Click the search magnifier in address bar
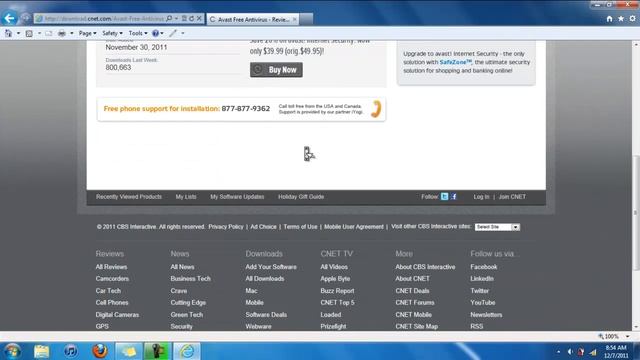640x360 pixels. tap(169, 18)
